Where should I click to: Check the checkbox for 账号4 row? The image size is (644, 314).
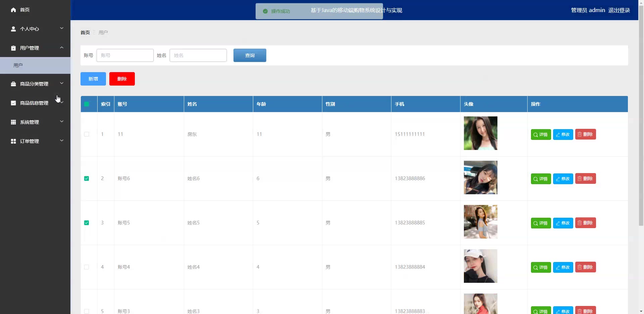[x=87, y=267]
